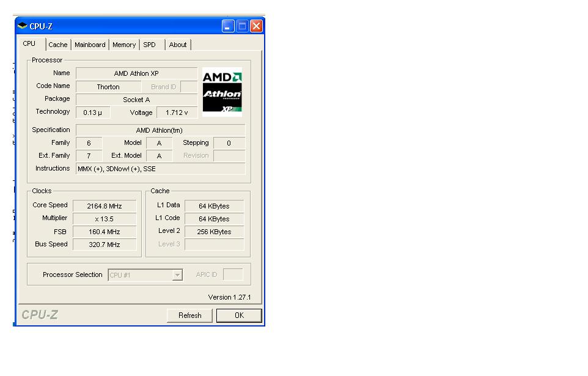Expand the Processor Selection dropdown arrow
The image size is (588, 376).
[x=177, y=275]
